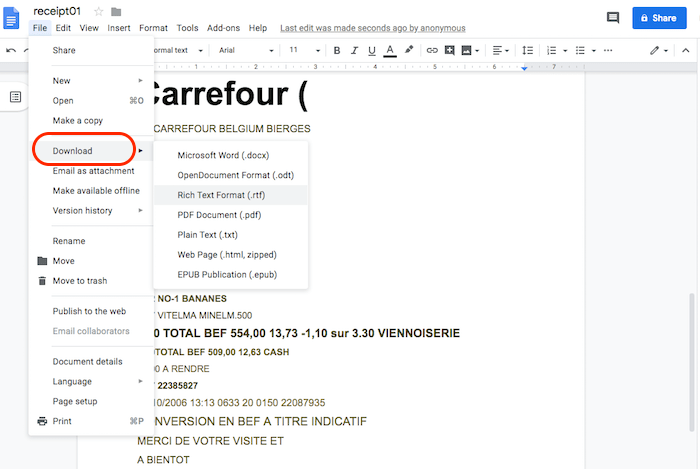Choose PDF Document (.pdf) from the Download submenu
Screen dimensions: 700x469
[221, 215]
